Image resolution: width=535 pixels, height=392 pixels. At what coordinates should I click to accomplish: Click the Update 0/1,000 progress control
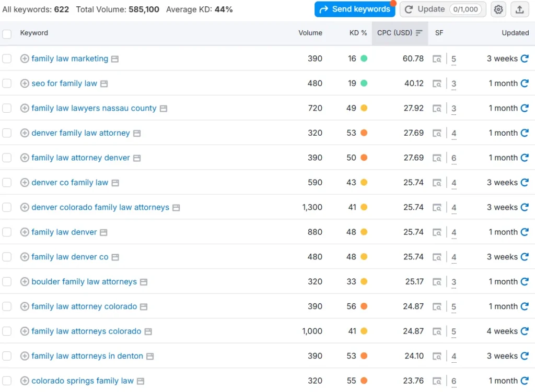click(443, 9)
